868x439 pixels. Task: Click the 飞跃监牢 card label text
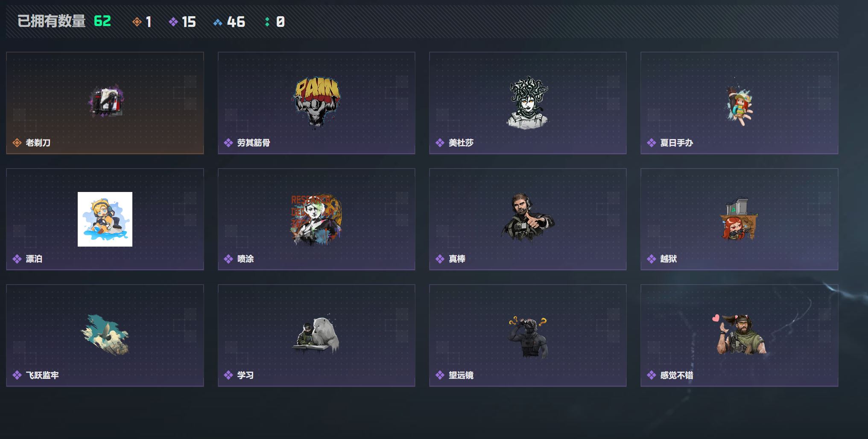coord(42,375)
